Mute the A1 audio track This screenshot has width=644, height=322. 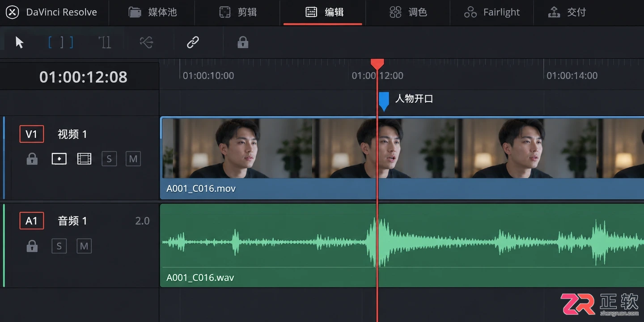[x=84, y=246]
